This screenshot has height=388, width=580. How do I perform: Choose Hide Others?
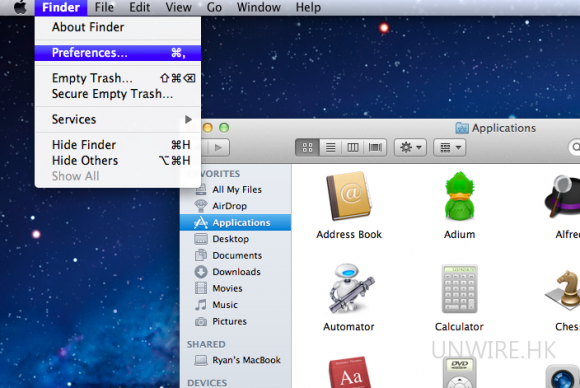click(118, 161)
